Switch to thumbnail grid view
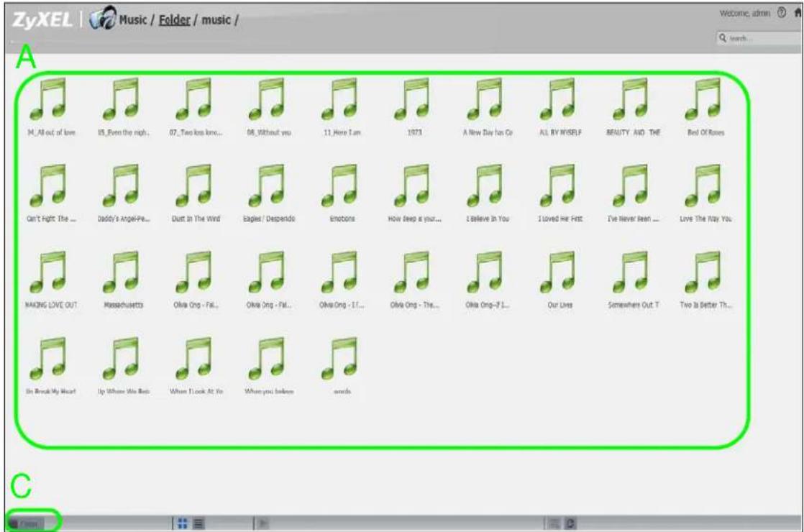Viewport: 804px width, 532px height. pyautogui.click(x=183, y=523)
